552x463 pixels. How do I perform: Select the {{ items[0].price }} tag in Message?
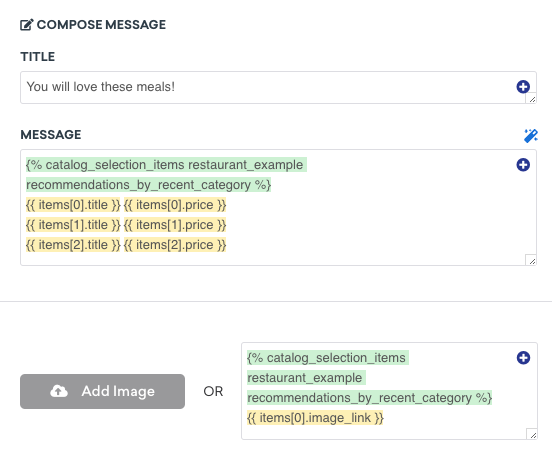175,205
